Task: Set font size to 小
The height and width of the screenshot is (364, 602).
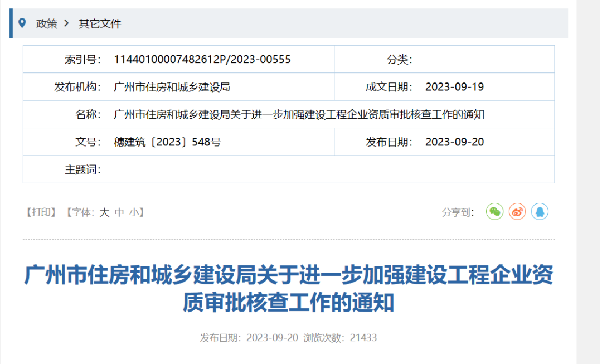Action: pos(134,212)
